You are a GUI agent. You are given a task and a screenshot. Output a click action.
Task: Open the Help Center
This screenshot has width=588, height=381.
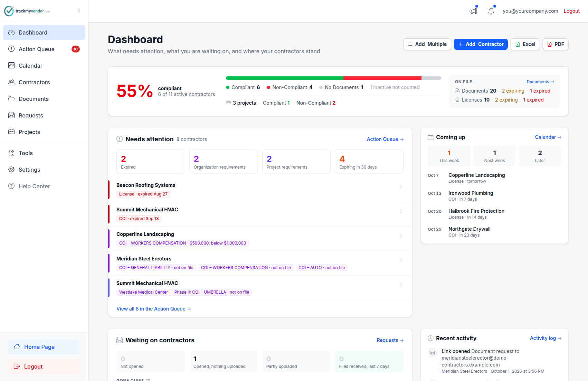(44, 186)
